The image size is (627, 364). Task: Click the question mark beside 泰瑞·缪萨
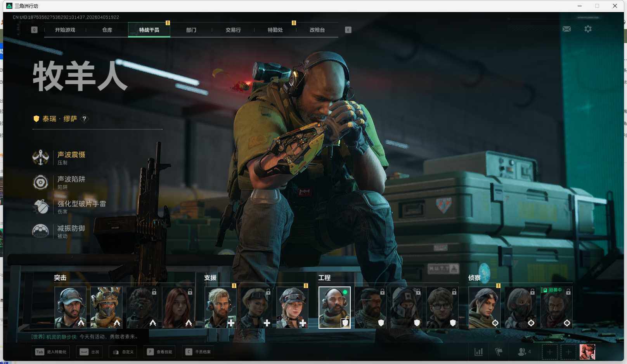coord(84,119)
